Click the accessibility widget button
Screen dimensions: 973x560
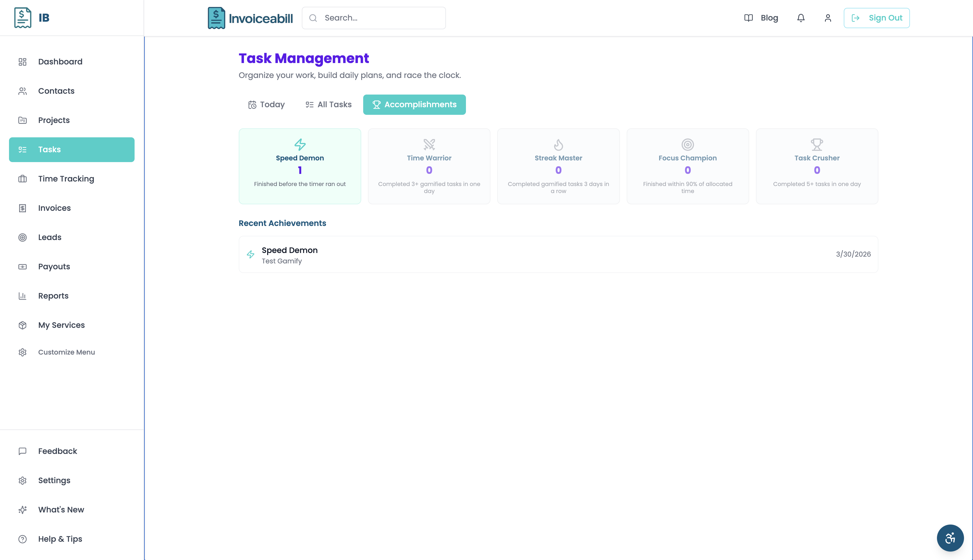[950, 538]
